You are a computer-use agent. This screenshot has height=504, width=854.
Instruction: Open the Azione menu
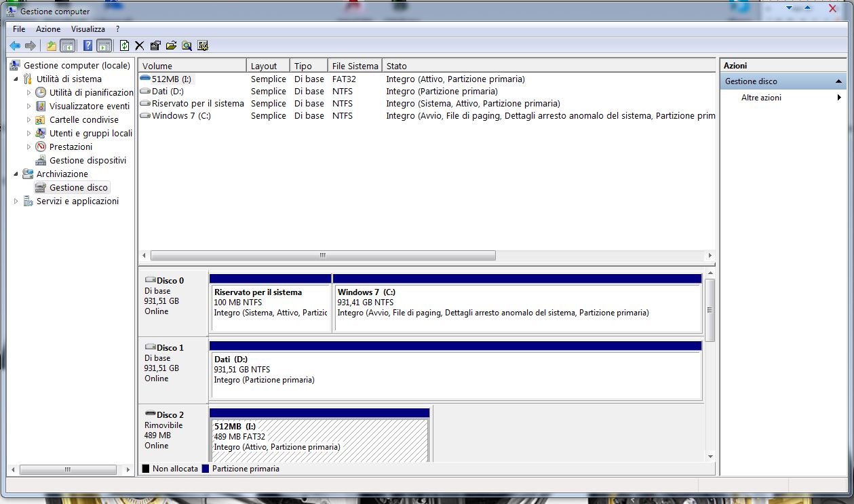coord(48,29)
